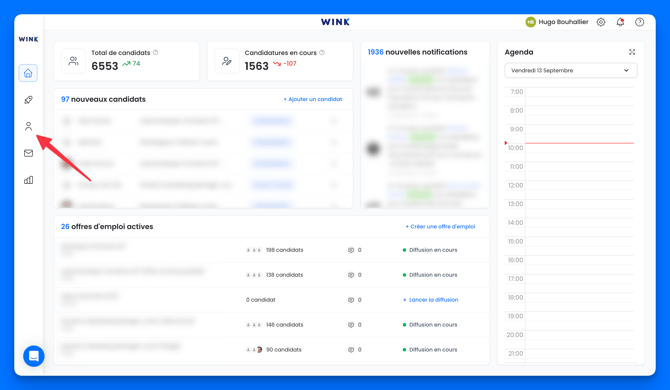Click the WINK logo in the sidebar
Viewport: 670px width, 390px height.
point(28,39)
